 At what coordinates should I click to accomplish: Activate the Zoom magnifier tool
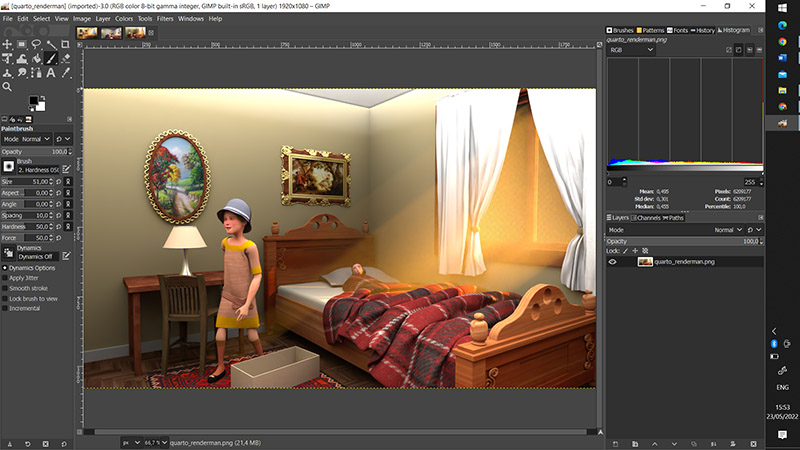coord(7,86)
